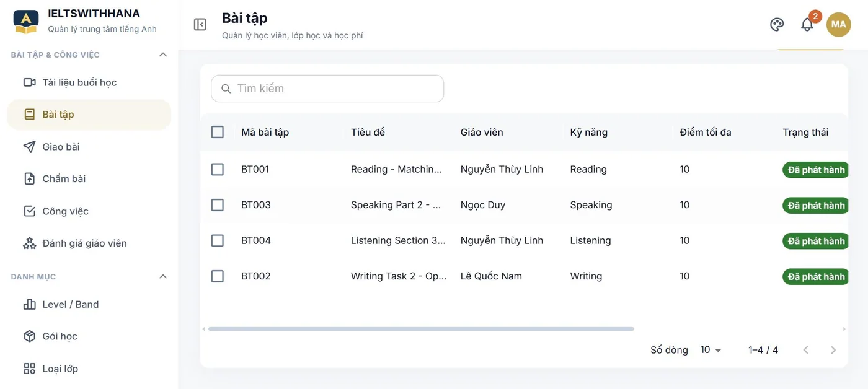Click the title Reading - Matchin... cell

pyautogui.click(x=397, y=169)
